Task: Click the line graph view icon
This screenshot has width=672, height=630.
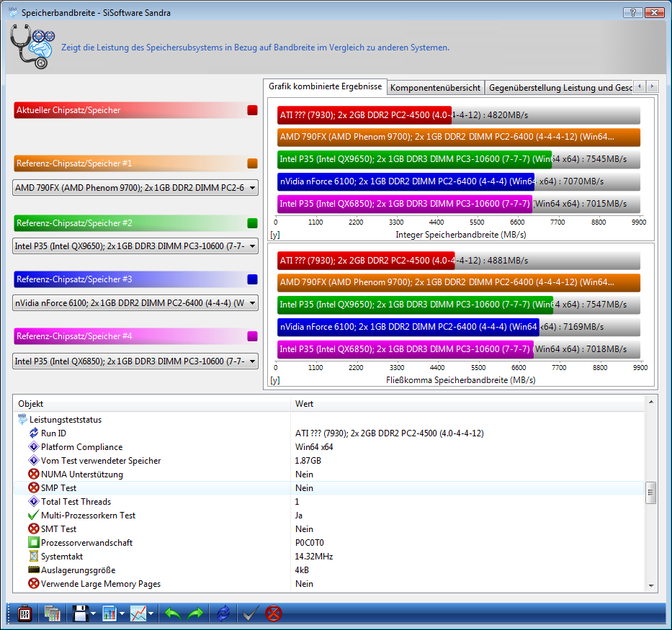Action: pos(138,613)
